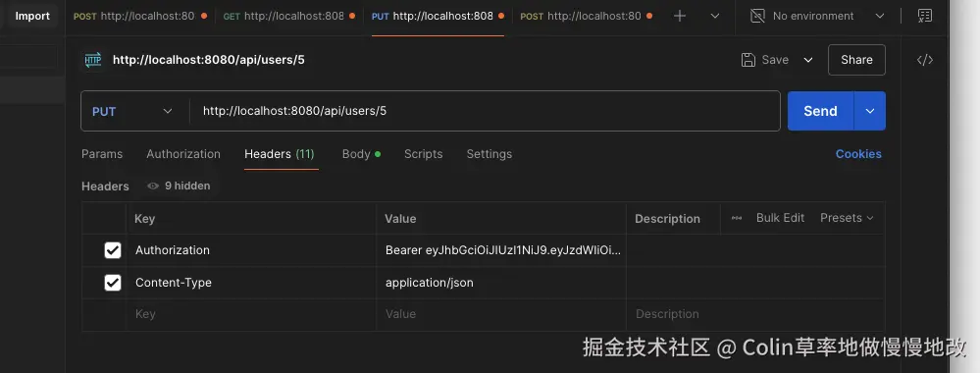Click the Send button
Image resolution: width=980 pixels, height=373 pixels.
coord(821,111)
